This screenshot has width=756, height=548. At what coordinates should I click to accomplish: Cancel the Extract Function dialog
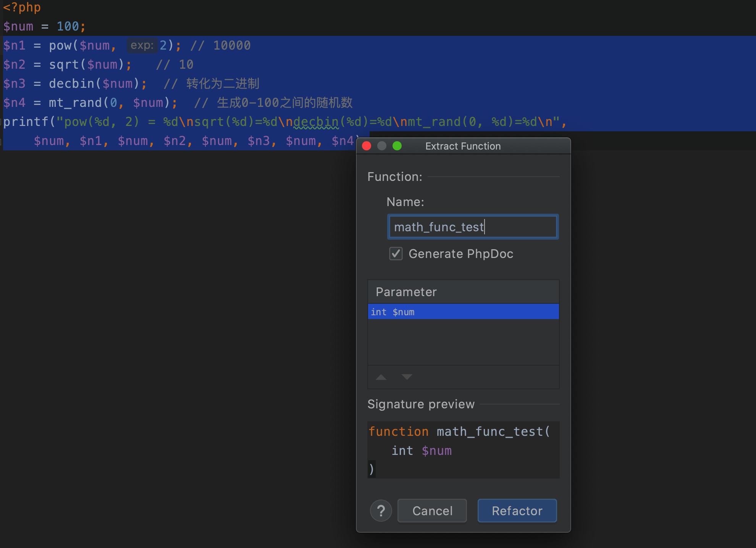click(432, 511)
